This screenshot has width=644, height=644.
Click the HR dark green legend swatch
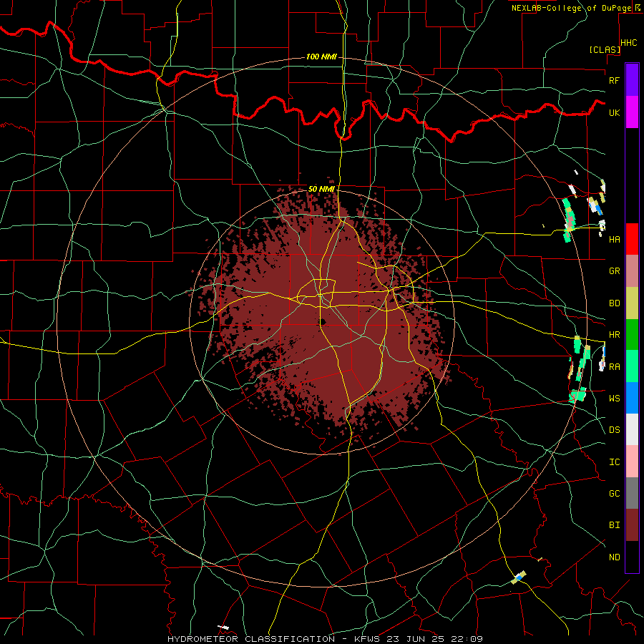(632, 335)
